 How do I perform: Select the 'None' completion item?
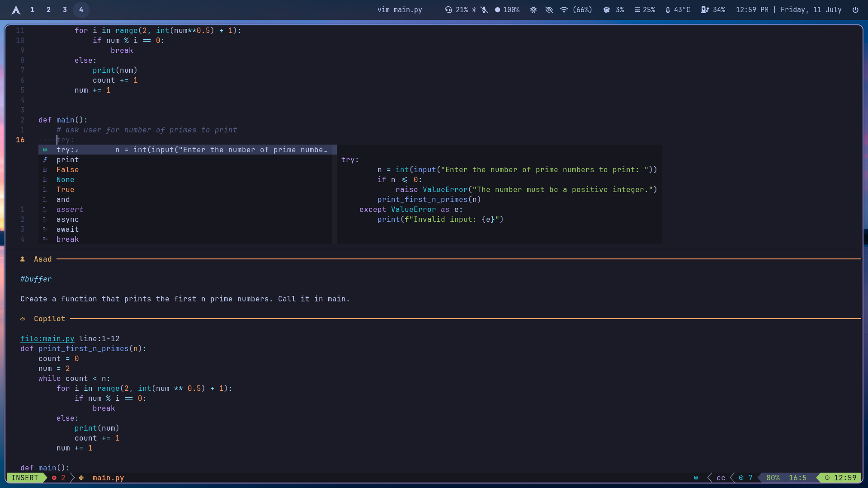(185, 179)
